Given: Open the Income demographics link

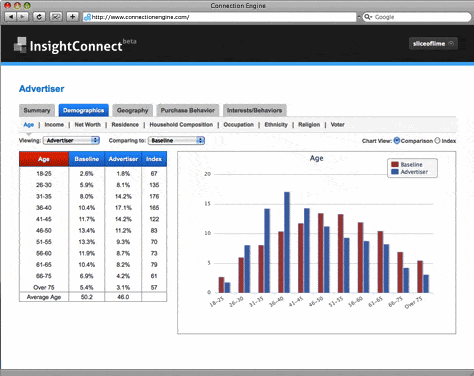Looking at the screenshot, I should tap(54, 125).
